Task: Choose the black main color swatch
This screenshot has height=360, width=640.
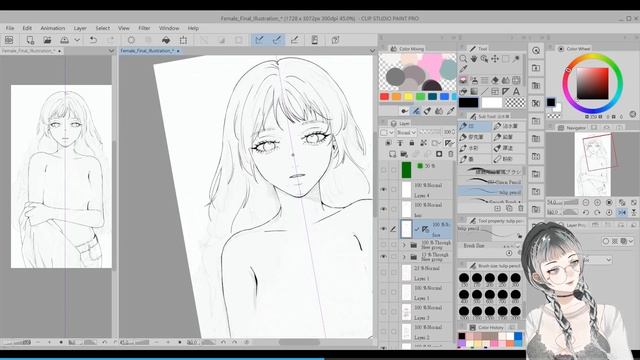Action: pyautogui.click(x=468, y=102)
